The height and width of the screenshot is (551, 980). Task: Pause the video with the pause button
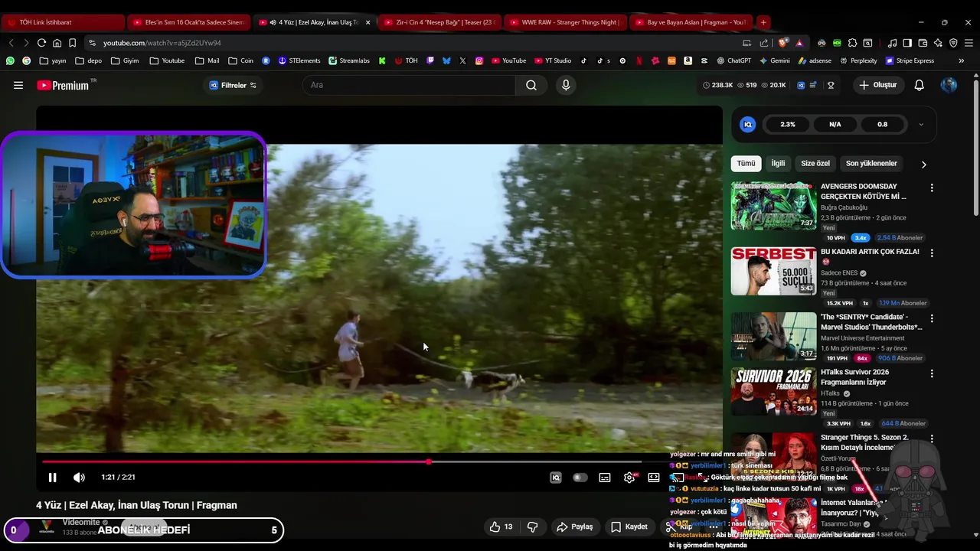tap(52, 478)
